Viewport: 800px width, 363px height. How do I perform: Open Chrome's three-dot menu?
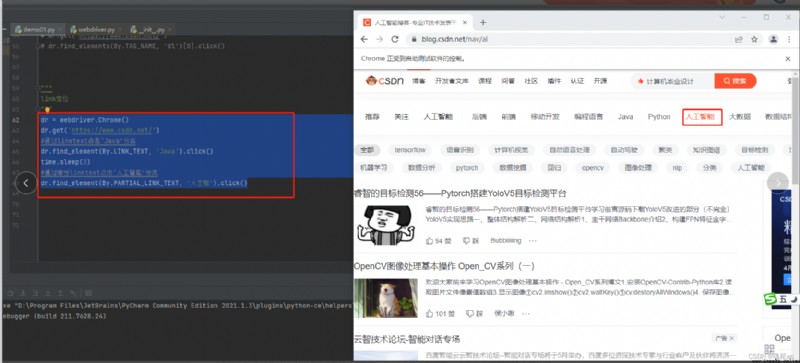coord(789,39)
